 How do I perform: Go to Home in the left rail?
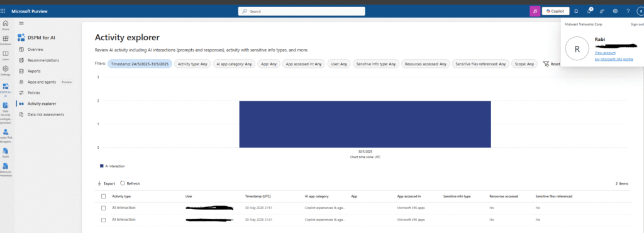[5, 25]
